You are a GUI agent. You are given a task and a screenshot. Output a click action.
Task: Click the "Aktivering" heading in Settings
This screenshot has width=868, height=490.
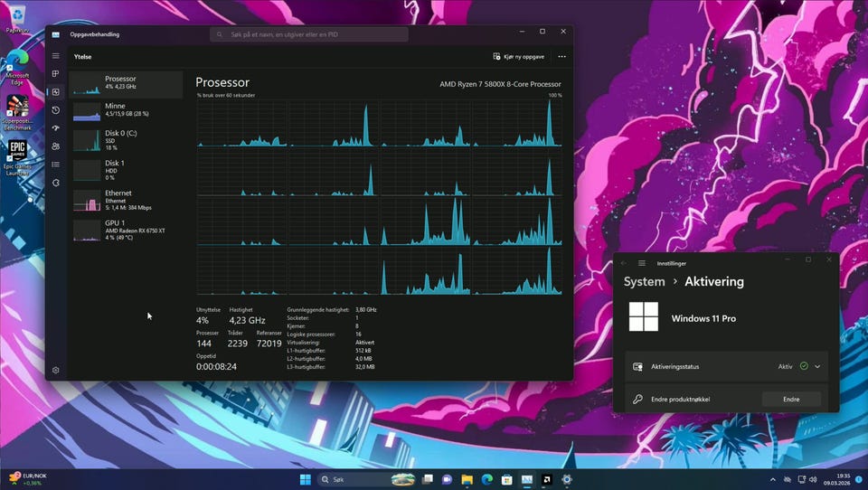(714, 281)
